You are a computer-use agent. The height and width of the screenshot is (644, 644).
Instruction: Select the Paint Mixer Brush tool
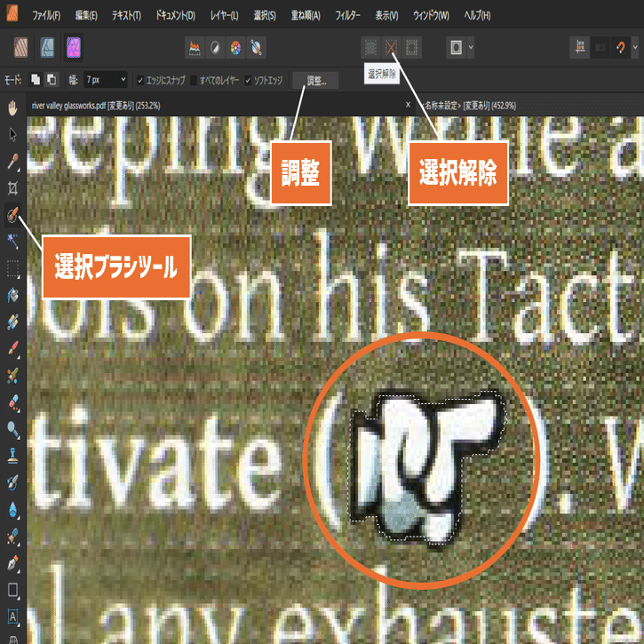point(12,376)
